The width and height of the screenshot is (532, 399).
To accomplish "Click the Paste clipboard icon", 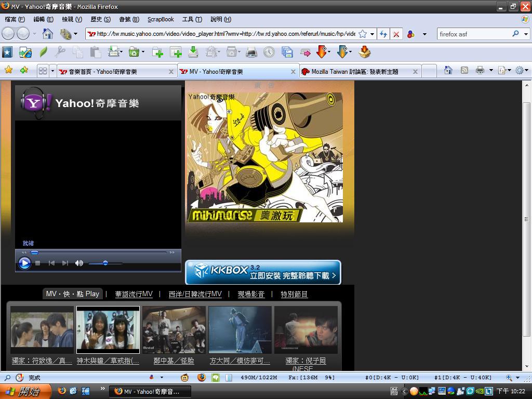I will click(x=96, y=52).
